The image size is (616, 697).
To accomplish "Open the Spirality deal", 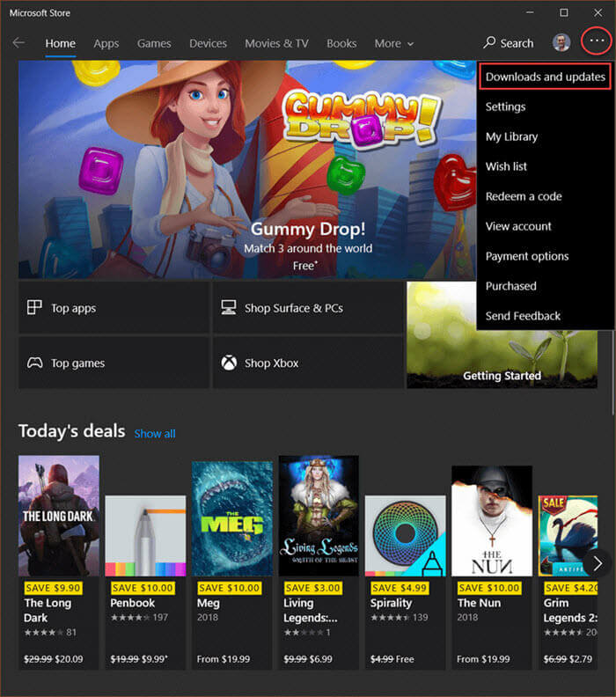I will point(406,583).
